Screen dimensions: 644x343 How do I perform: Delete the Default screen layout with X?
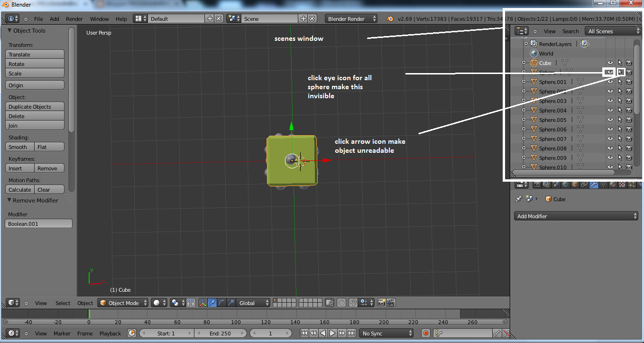click(x=219, y=19)
